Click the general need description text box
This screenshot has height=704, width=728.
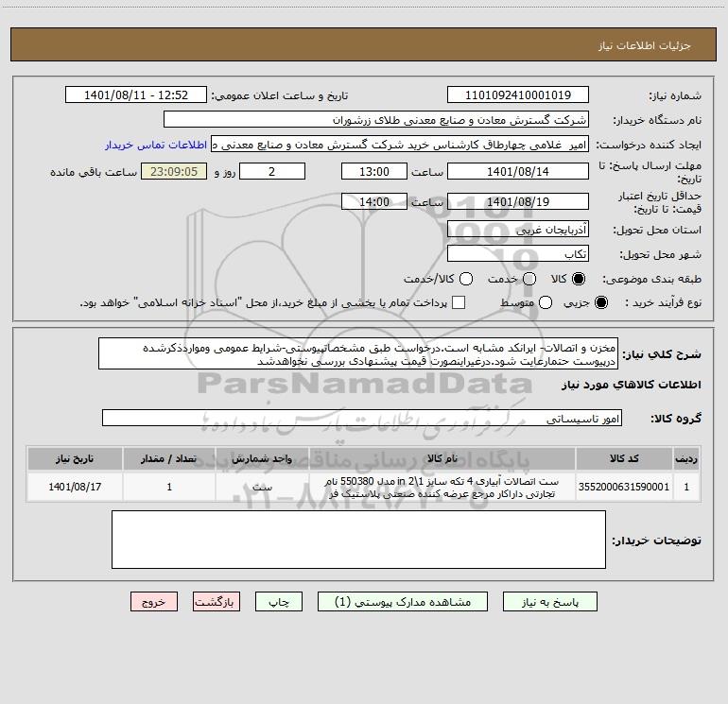pyautogui.click(x=358, y=353)
